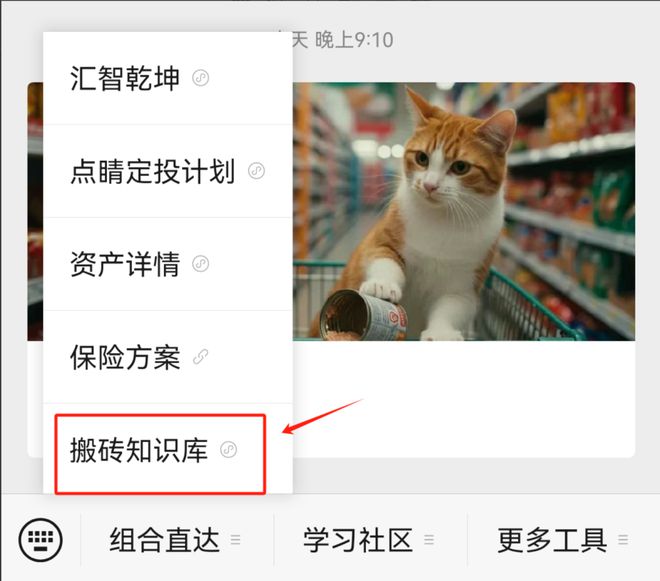Tap mini-program icon beside 点睛定投计划

coord(256,171)
